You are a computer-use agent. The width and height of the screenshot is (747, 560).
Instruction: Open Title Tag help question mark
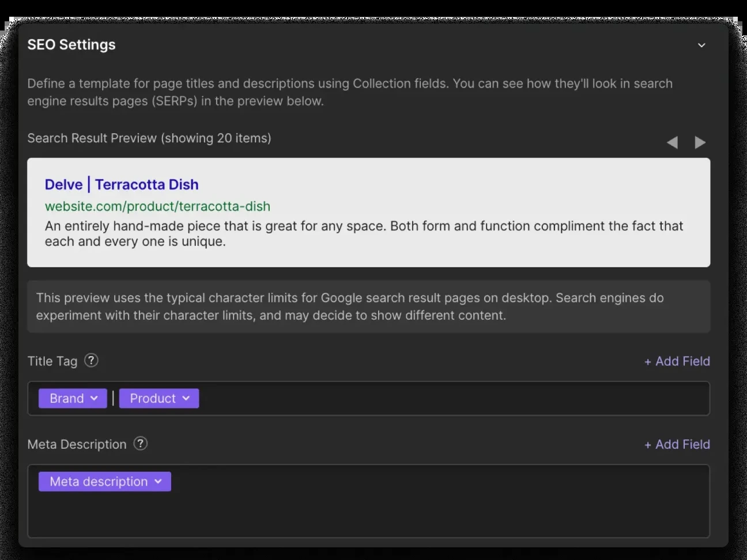[91, 361]
